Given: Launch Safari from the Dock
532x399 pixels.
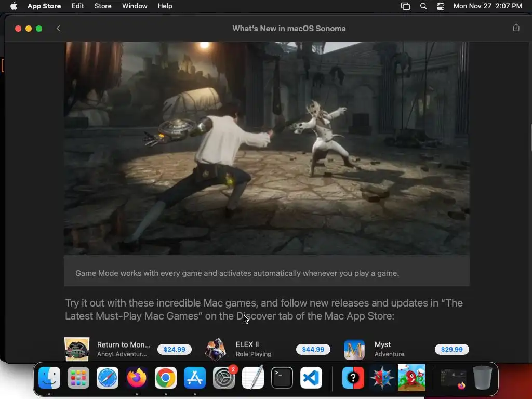Looking at the screenshot, I should coord(108,378).
